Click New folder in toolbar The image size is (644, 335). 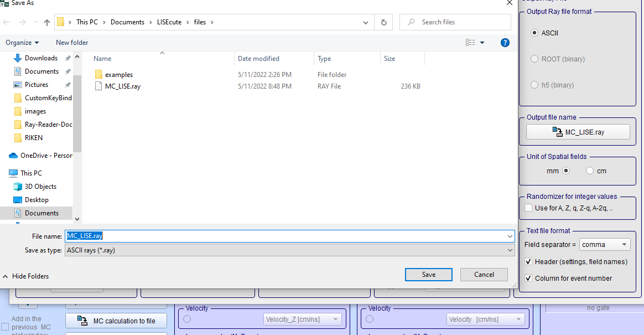(x=72, y=43)
